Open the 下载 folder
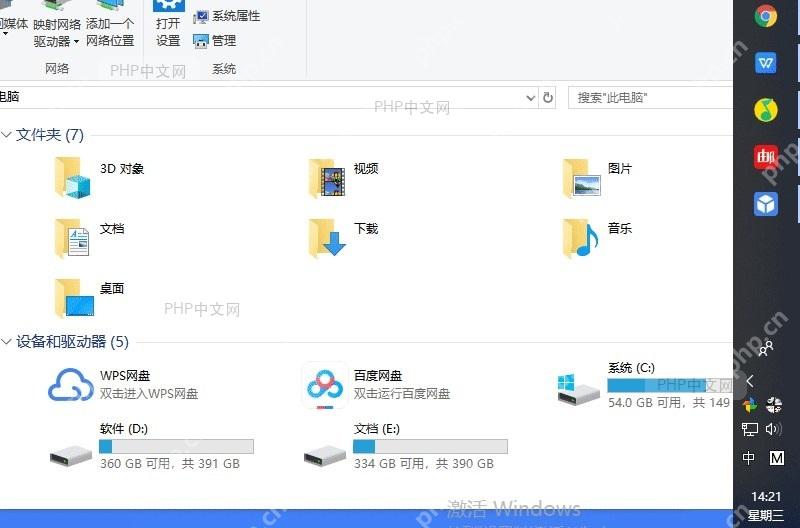 tap(327, 238)
